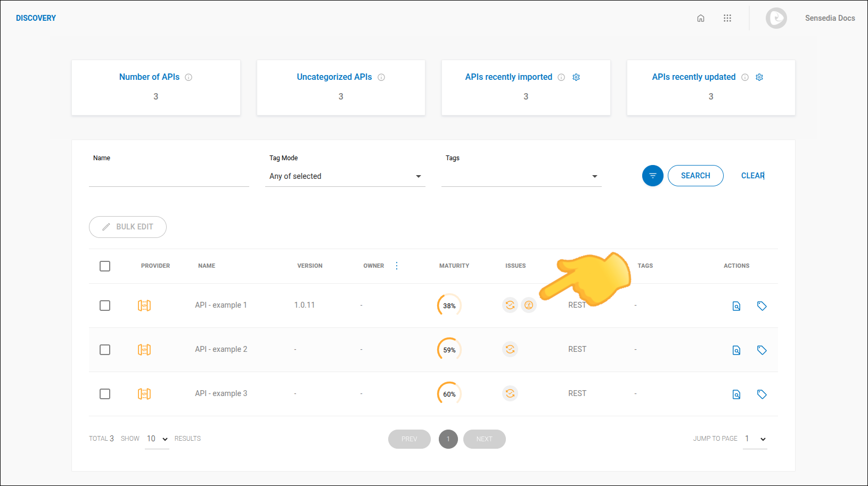Click the BULK EDIT button
Image resolution: width=868 pixels, height=486 pixels.
click(x=127, y=227)
